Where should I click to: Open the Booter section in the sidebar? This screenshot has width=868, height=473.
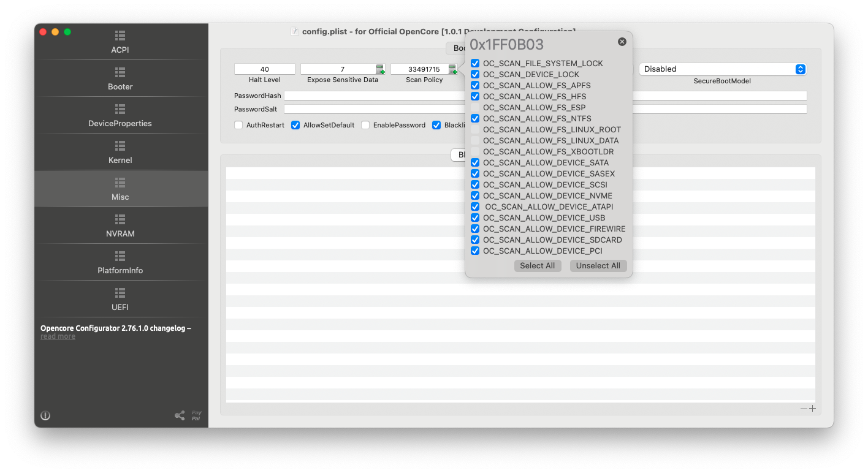pos(120,78)
